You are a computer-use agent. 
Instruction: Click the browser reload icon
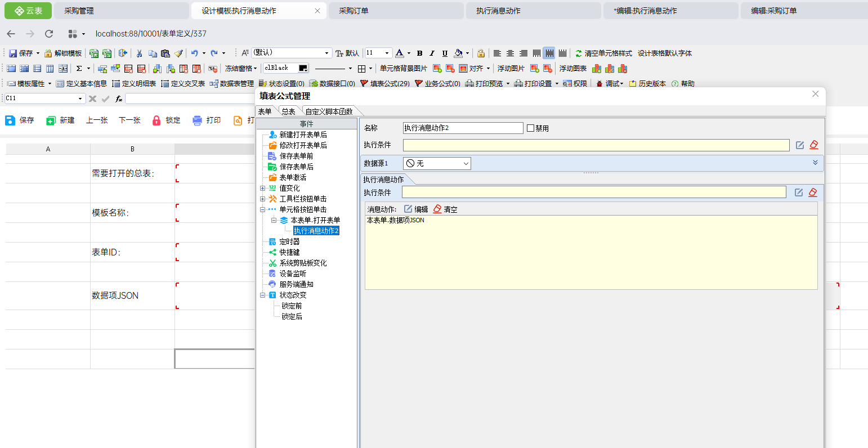(x=49, y=34)
